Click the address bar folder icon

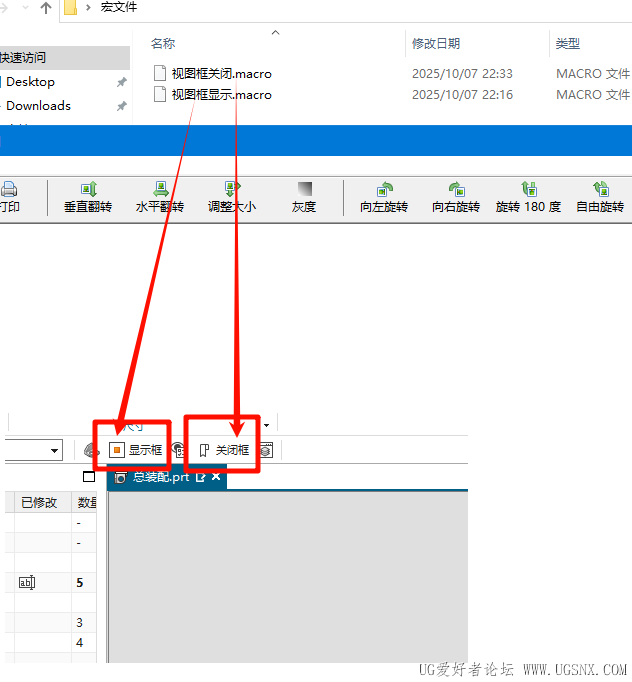(x=70, y=7)
